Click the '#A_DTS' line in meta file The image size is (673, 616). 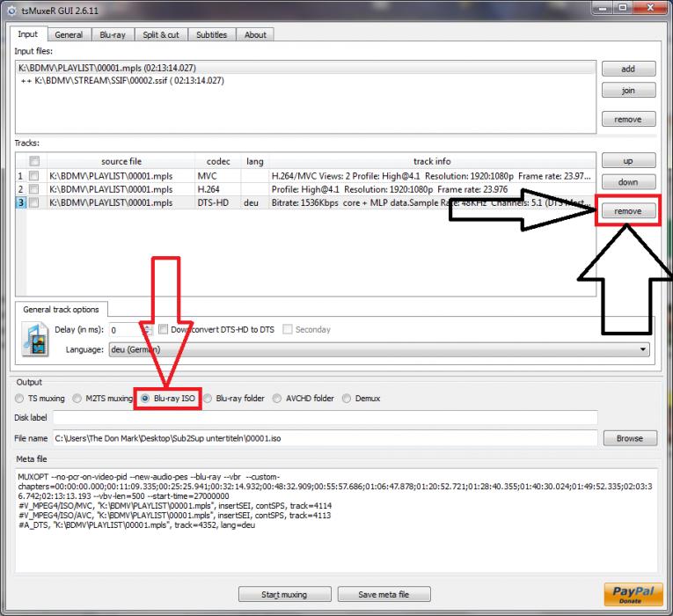point(137,525)
